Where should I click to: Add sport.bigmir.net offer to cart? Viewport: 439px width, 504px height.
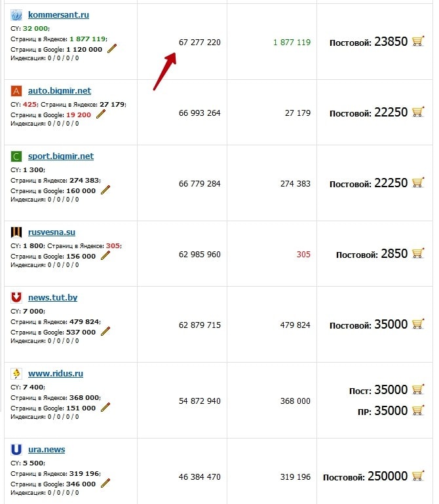coord(418,183)
